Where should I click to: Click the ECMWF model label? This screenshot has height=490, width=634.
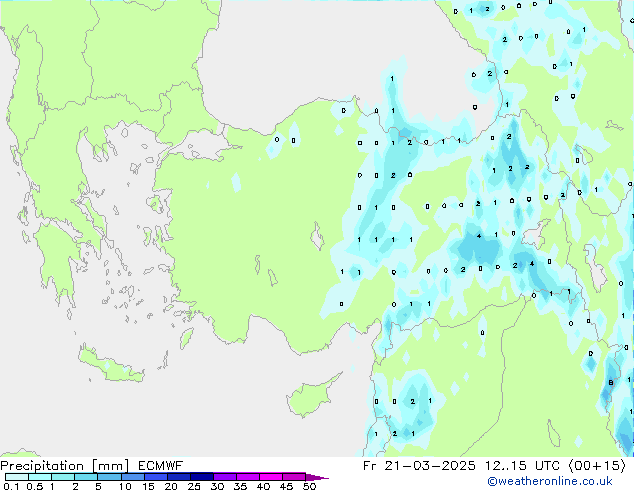(x=161, y=466)
